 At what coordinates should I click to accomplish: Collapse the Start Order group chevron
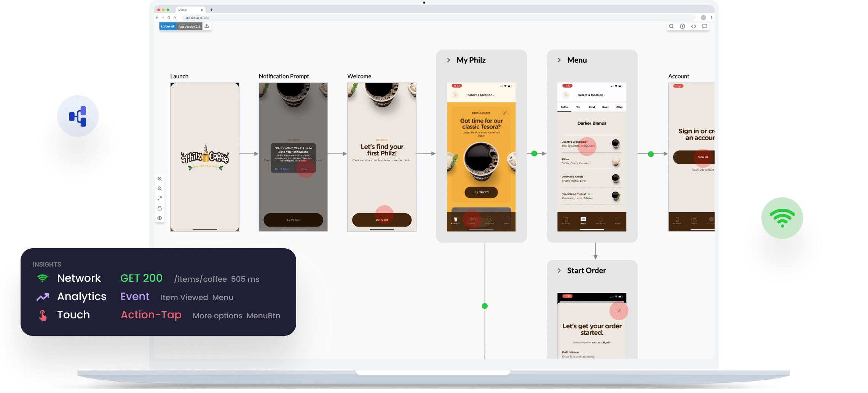point(559,271)
